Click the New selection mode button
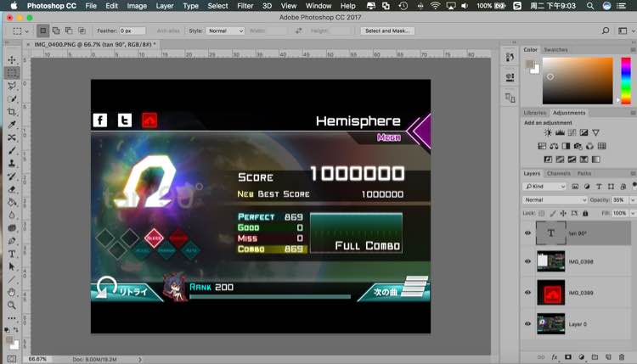The height and width of the screenshot is (364, 637). pyautogui.click(x=43, y=31)
